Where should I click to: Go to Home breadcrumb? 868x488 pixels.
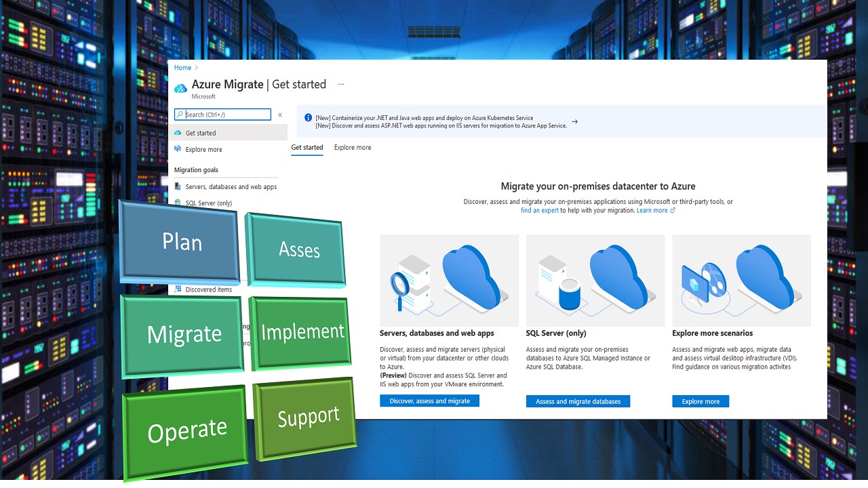tap(182, 68)
